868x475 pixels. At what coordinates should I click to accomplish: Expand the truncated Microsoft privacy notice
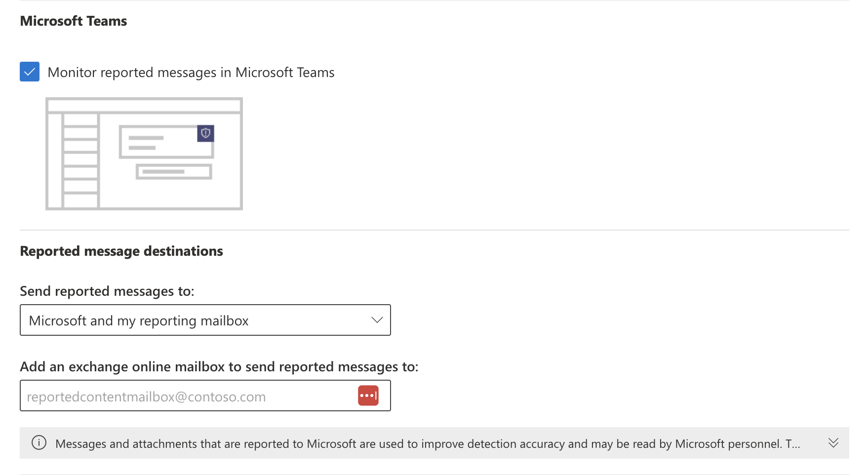point(833,443)
